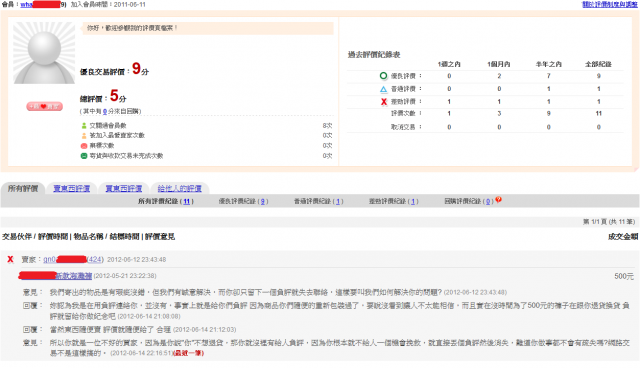Screen dimensions: 640x368
Task: Click 1 link in 普通評價紀錄 filter
Action: pyautogui.click(x=338, y=201)
